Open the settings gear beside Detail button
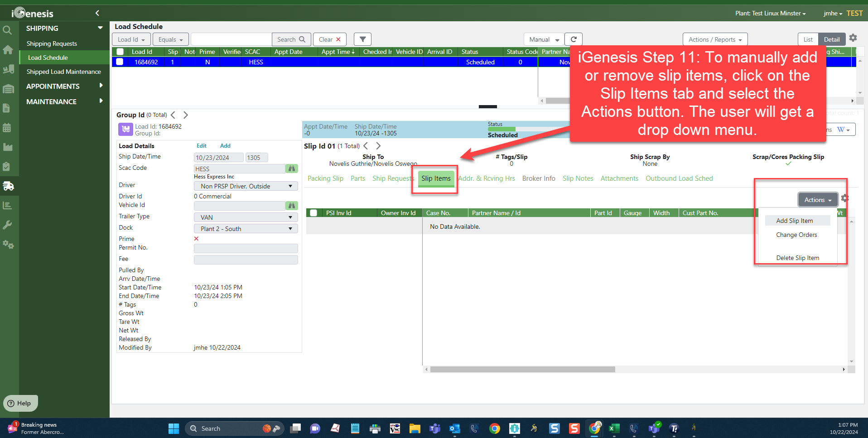Viewport: 868px width, 438px height. [x=853, y=38]
